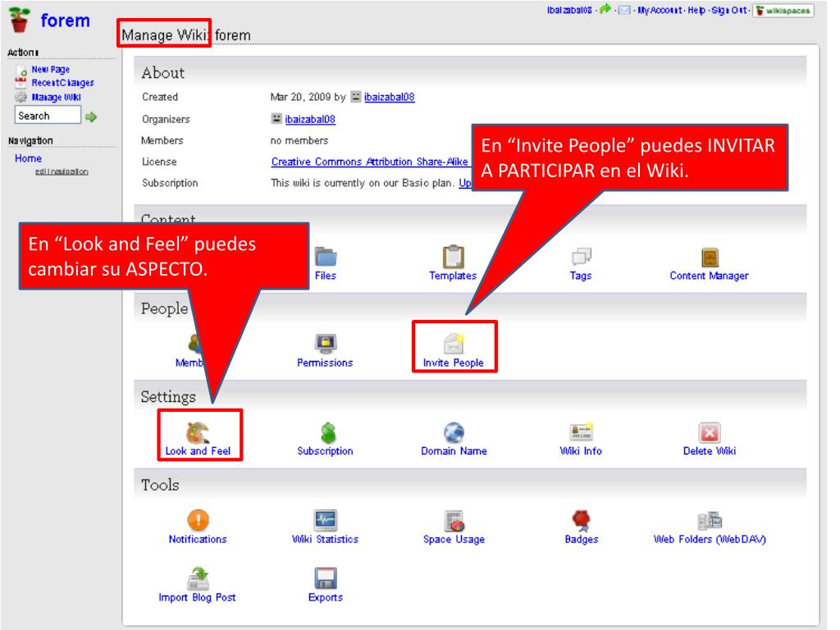The image size is (840, 630).
Task: Click the Badges label link
Action: [x=582, y=539]
